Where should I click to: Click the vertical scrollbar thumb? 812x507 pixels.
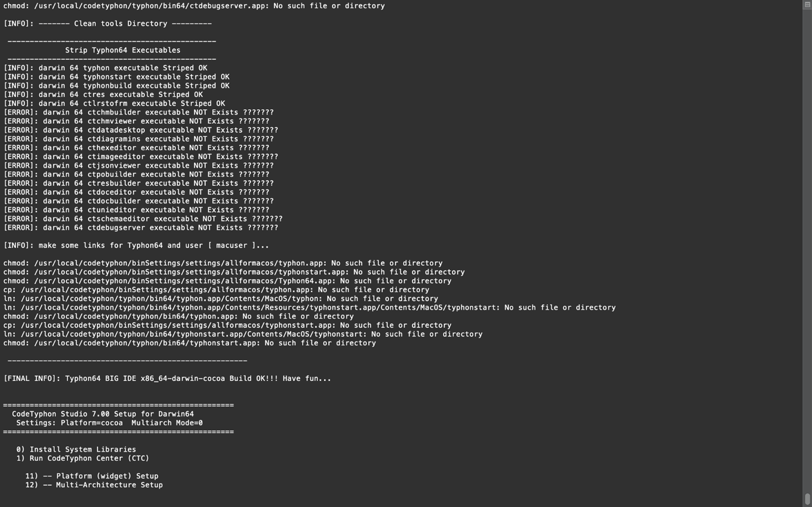click(x=807, y=501)
